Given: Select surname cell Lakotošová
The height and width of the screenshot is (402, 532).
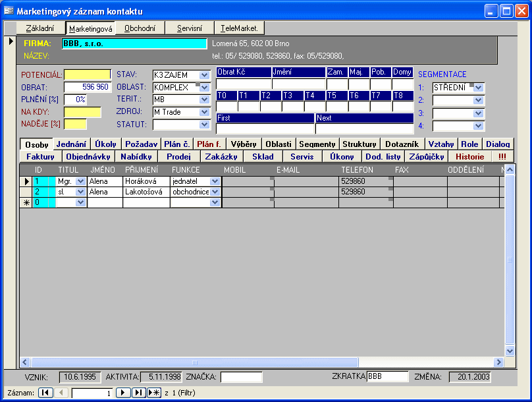Looking at the screenshot, I should click(x=146, y=192).
